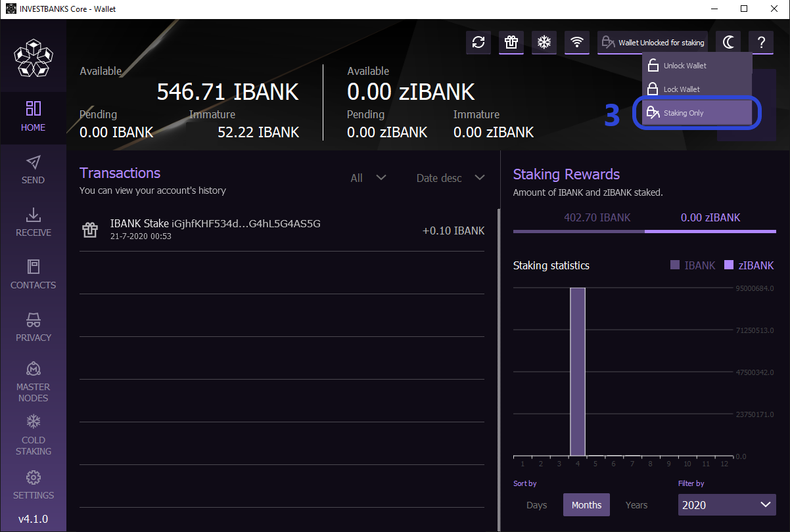Click the transaction date 21-7-2020 00:53
The height and width of the screenshot is (532, 790).
[141, 236]
